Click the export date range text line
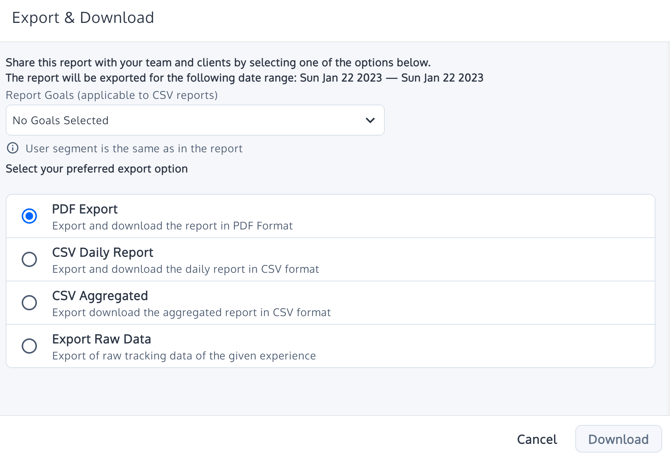The height and width of the screenshot is (458, 670). (x=244, y=78)
